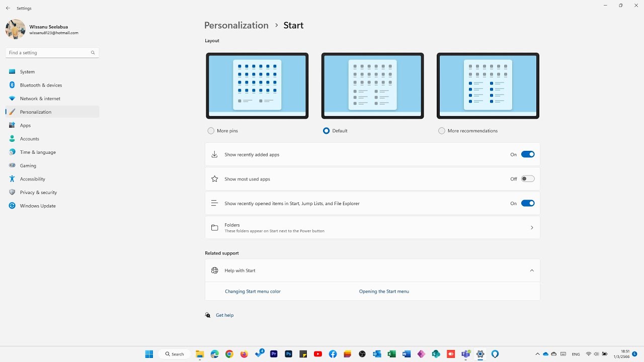Open the Opening the Start menu link

[384, 292]
